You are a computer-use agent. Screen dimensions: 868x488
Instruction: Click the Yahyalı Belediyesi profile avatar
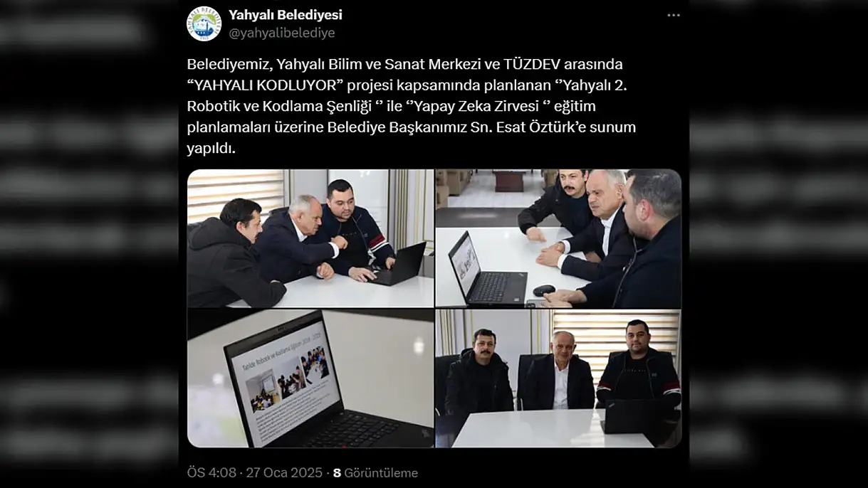204,23
